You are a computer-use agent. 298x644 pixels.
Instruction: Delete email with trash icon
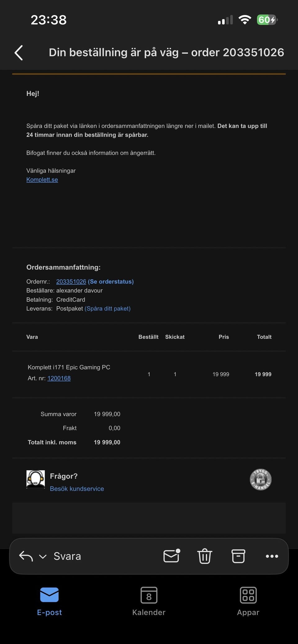pyautogui.click(x=205, y=556)
